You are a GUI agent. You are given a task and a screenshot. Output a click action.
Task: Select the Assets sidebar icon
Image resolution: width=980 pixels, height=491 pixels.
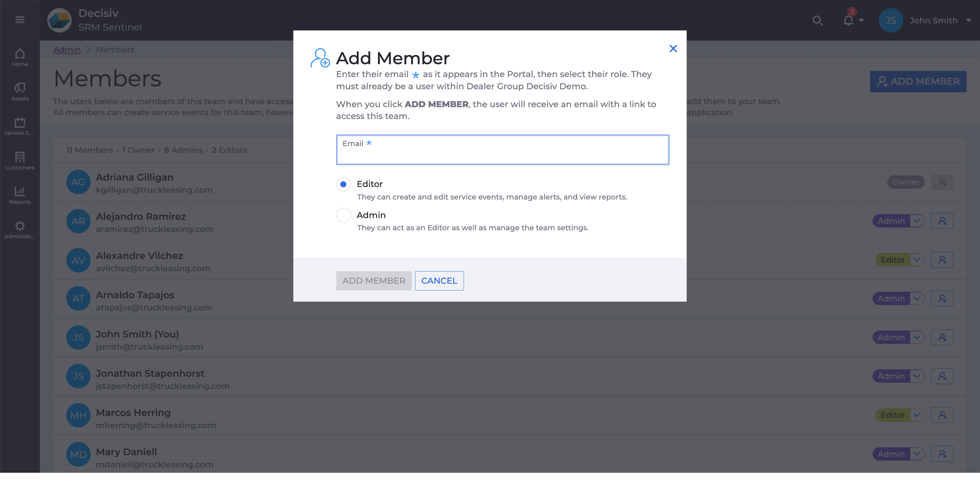19,91
